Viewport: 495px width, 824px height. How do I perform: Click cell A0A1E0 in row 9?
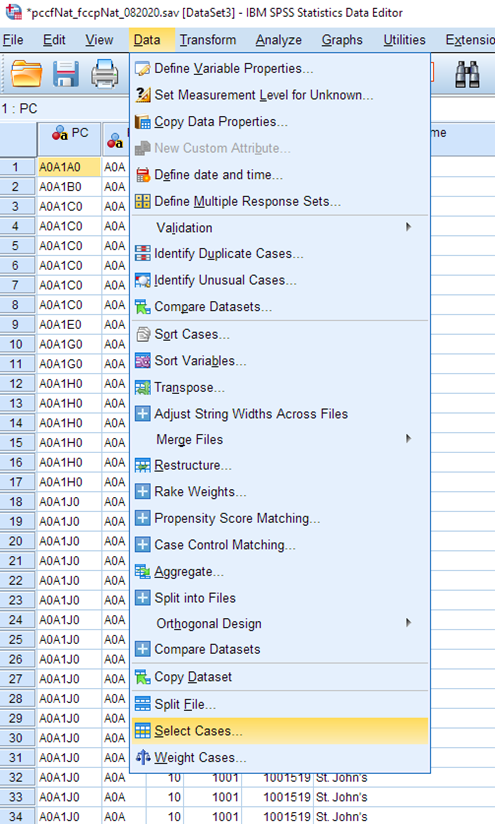69,325
